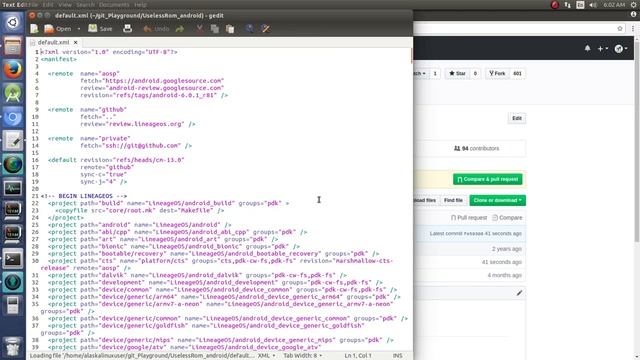
Task: Switch to gedit text editor launcher icon
Action: click(x=13, y=141)
